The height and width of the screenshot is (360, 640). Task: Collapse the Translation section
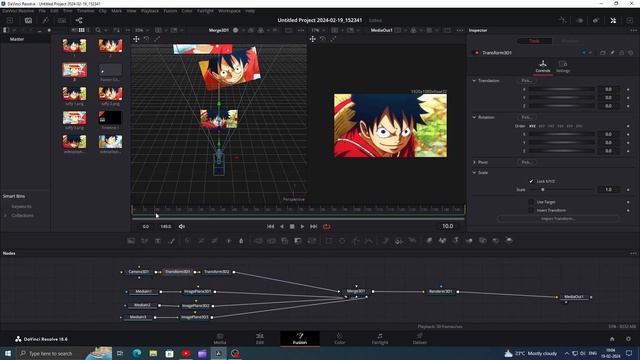[474, 81]
